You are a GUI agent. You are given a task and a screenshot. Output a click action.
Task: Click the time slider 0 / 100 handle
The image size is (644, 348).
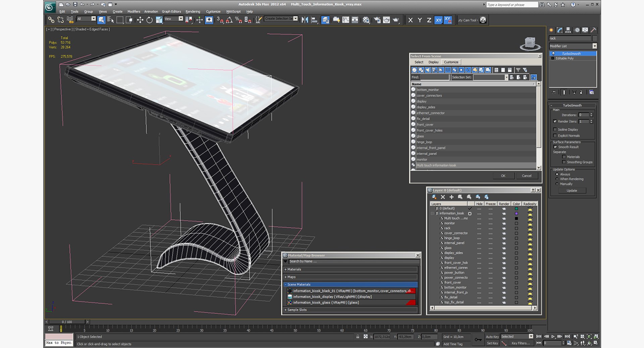tap(67, 322)
